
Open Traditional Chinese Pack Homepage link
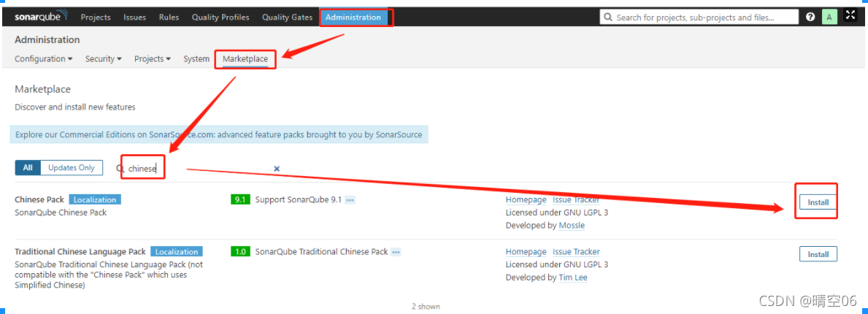526,251
